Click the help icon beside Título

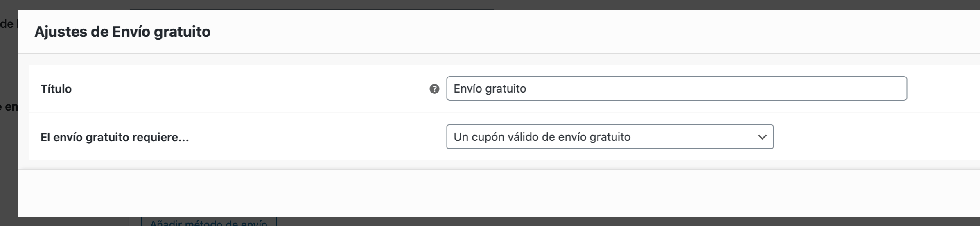(x=434, y=89)
